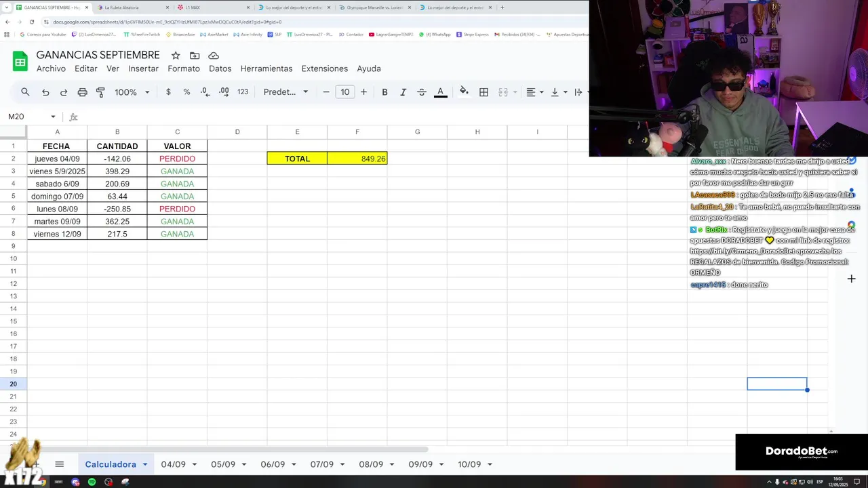Open a new browser tab
Viewport: 868px width, 488px height.
pos(502,7)
